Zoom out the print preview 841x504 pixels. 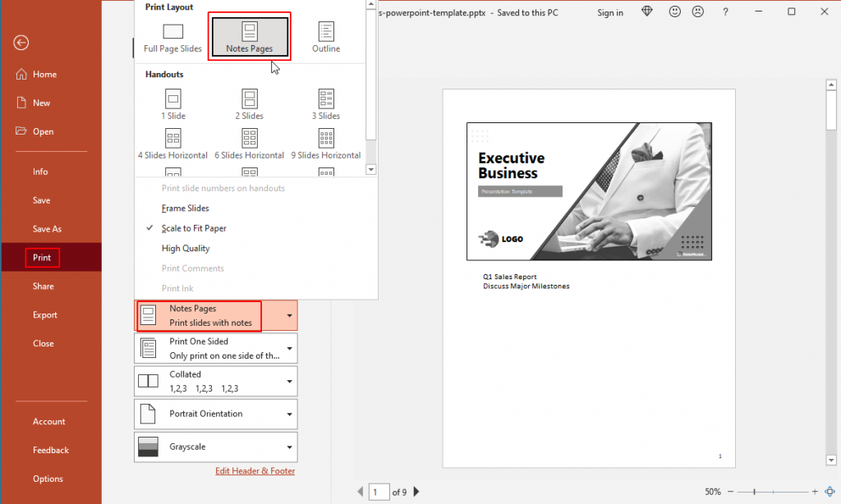(x=730, y=492)
